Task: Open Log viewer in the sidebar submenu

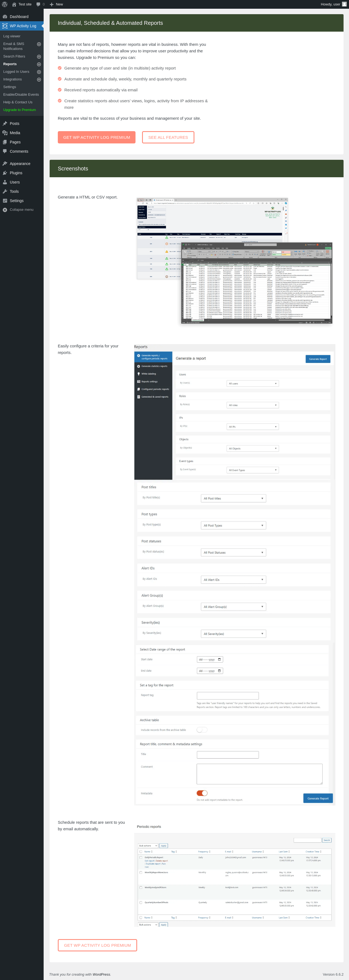Action: pyautogui.click(x=12, y=36)
